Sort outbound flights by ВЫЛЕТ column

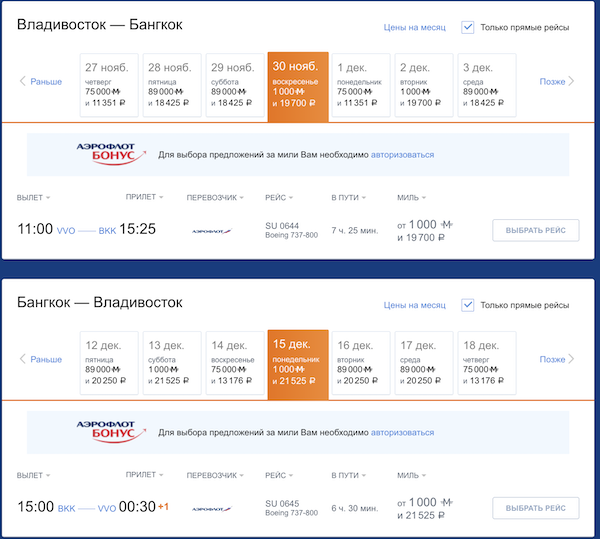coord(34,197)
